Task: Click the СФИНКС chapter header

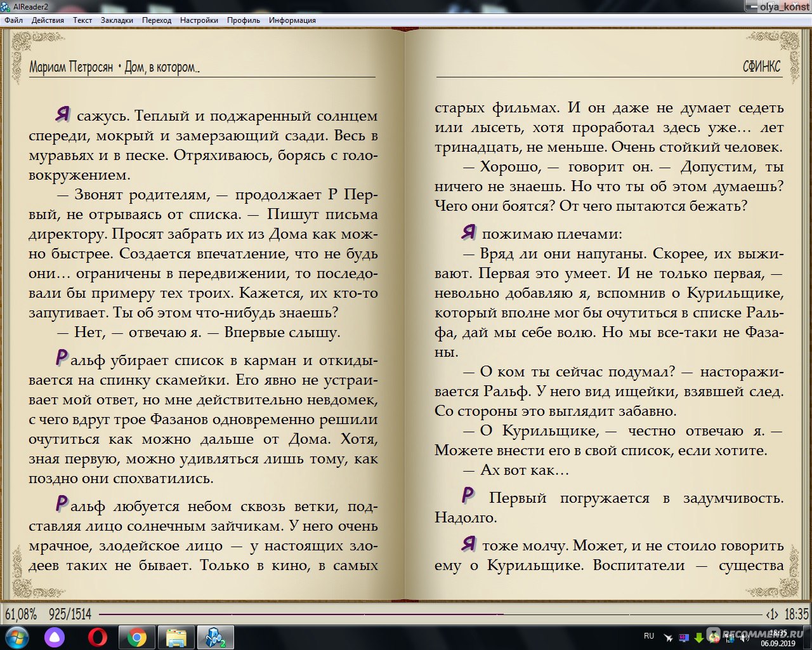Action: coord(762,67)
